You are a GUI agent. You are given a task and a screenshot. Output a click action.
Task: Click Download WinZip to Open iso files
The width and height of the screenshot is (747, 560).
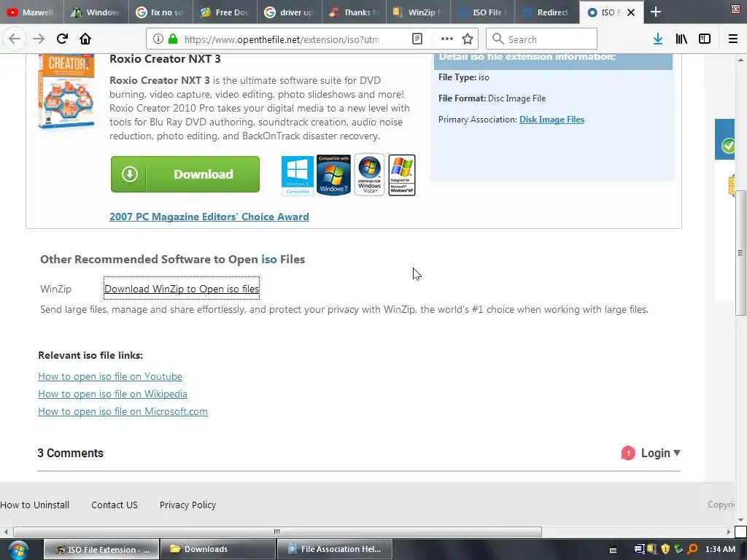point(182,289)
